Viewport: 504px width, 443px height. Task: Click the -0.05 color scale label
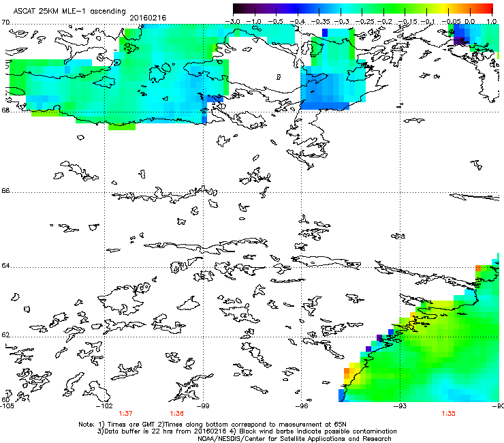[x=451, y=22]
